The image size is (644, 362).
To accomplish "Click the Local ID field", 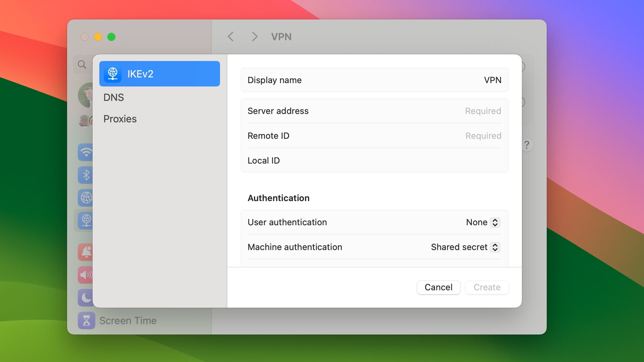I will point(374,161).
